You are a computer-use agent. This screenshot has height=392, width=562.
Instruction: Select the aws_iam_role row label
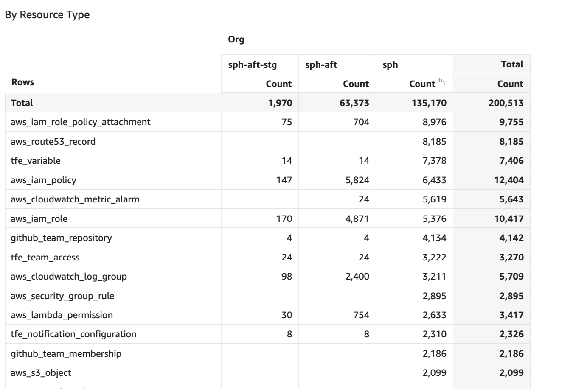tap(39, 219)
